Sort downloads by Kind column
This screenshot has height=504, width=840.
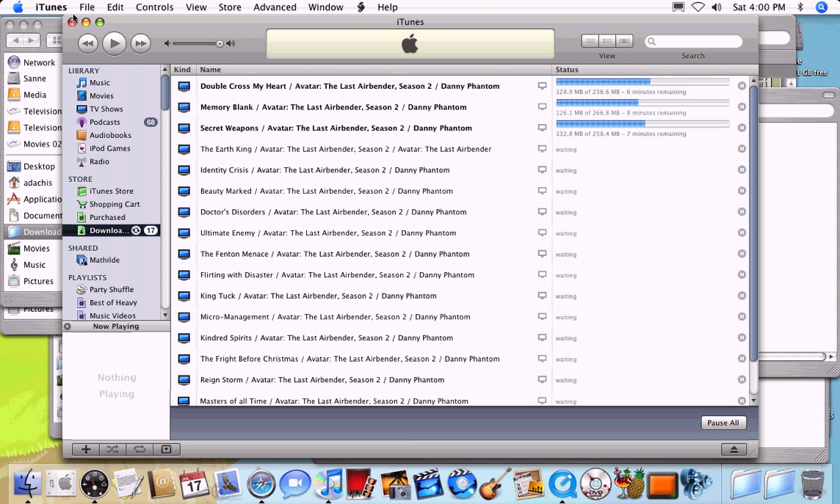tap(183, 70)
